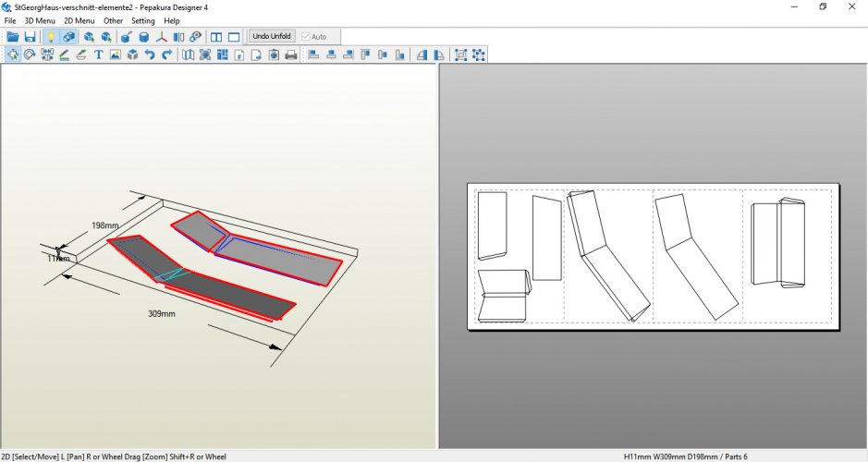Activate the Select and Move tool
Image resolution: width=868 pixels, height=462 pixels.
pos(13,55)
